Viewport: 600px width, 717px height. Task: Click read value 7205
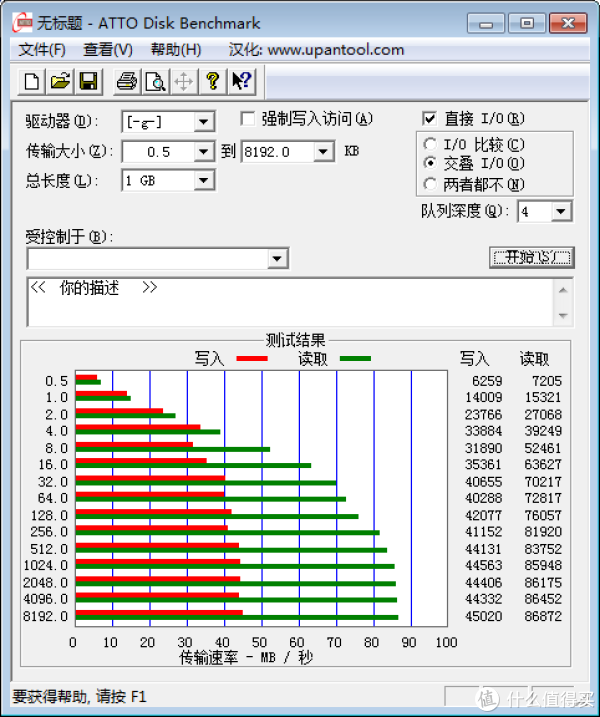[546, 381]
